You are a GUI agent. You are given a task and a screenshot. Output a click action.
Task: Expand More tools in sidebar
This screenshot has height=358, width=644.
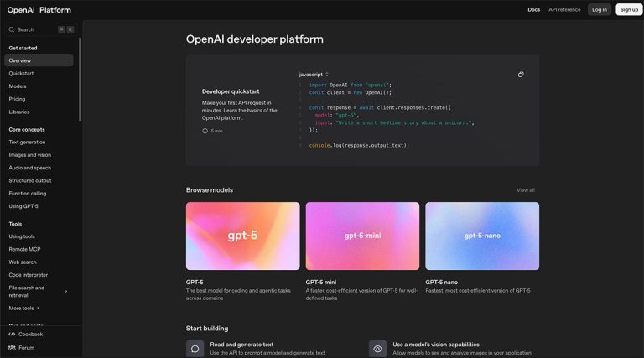[x=23, y=308]
